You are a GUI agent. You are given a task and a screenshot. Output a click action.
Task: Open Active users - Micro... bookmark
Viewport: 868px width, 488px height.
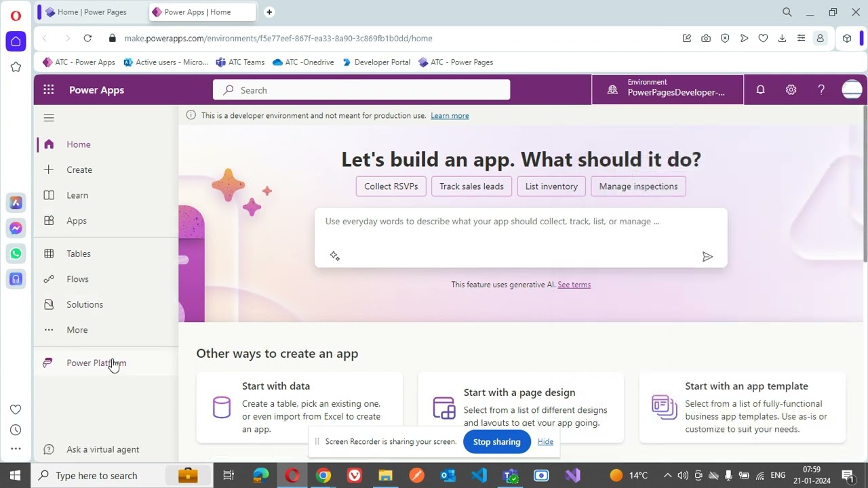pyautogui.click(x=166, y=62)
